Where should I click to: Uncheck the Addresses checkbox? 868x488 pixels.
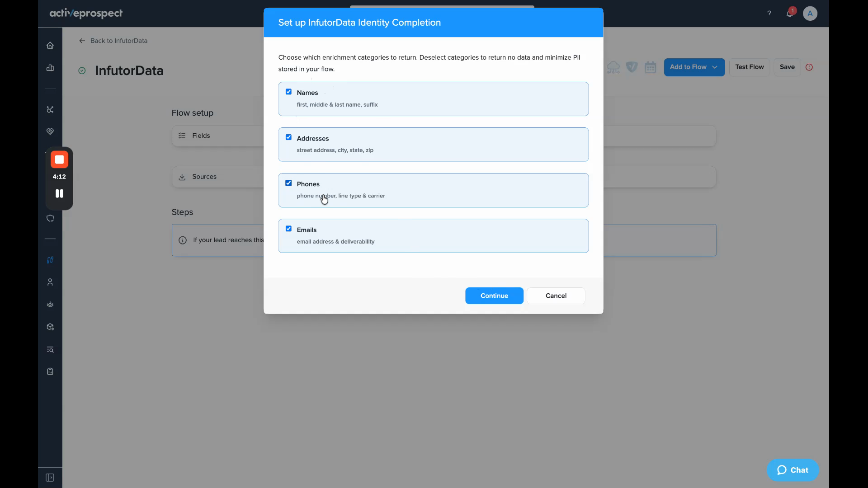[288, 137]
